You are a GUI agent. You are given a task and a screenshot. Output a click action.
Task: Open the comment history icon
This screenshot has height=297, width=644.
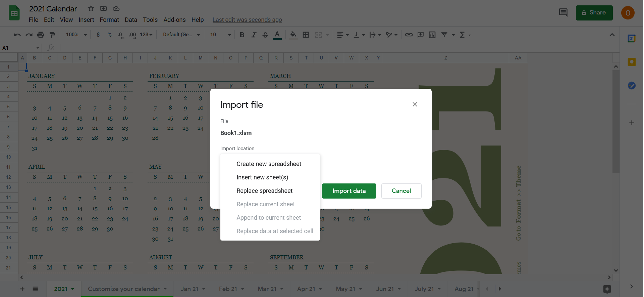[x=563, y=13]
